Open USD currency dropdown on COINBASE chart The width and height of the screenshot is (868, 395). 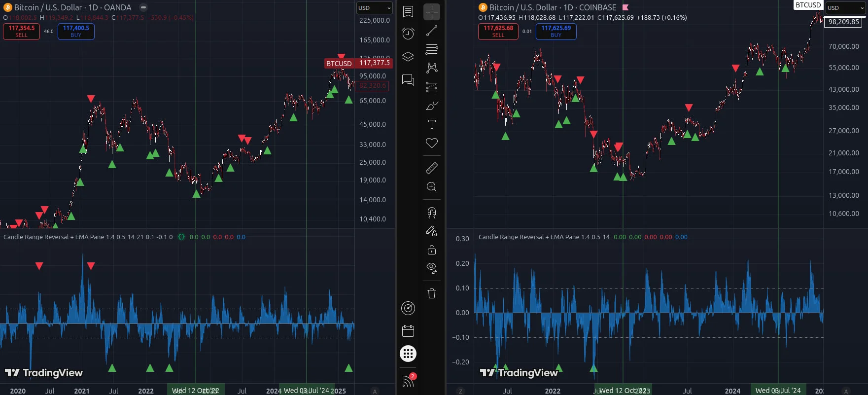(845, 8)
